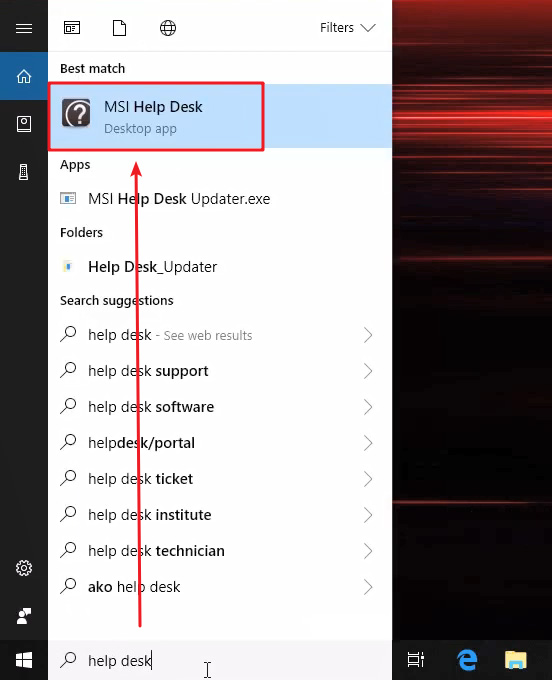Screen dimensions: 552x680
Task: Filter results by Apps icon
Action: pyautogui.click(x=72, y=28)
